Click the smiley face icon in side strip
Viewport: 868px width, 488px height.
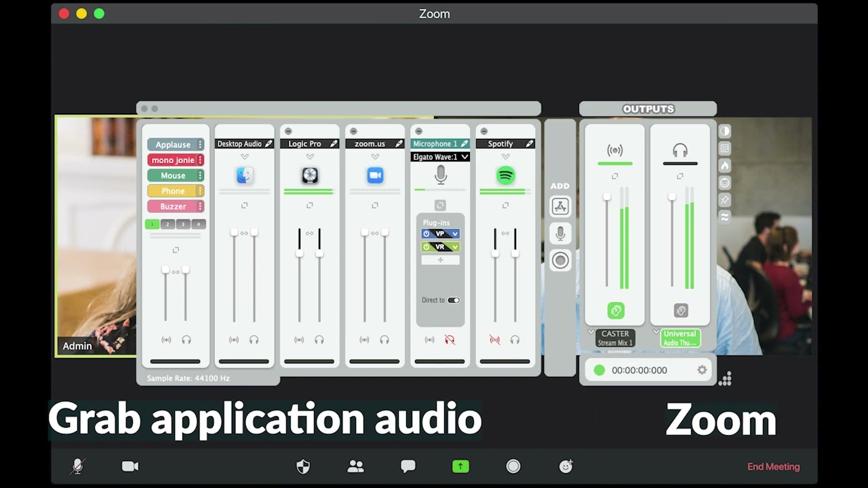(724, 183)
